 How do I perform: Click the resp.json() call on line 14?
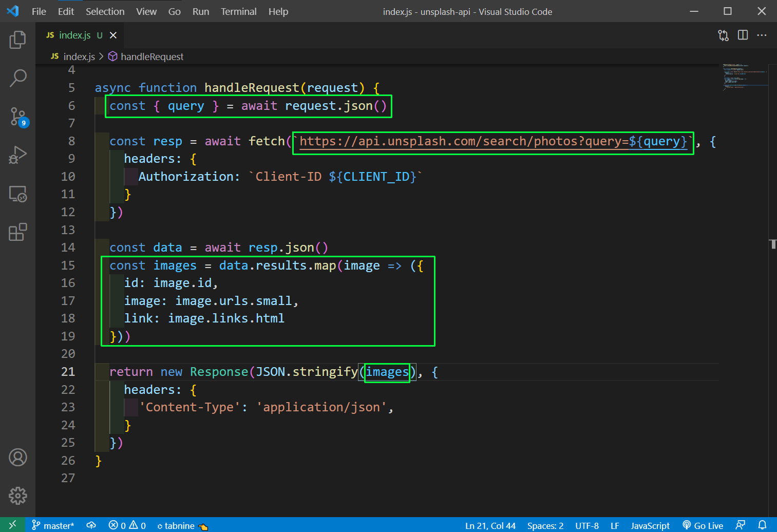(x=288, y=248)
